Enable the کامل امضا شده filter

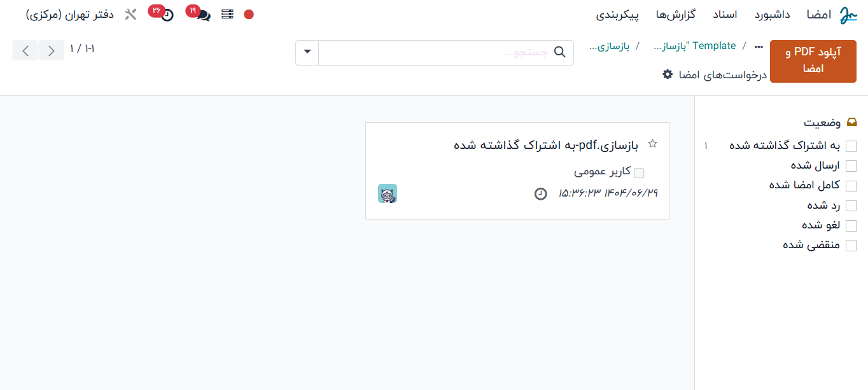851,186
